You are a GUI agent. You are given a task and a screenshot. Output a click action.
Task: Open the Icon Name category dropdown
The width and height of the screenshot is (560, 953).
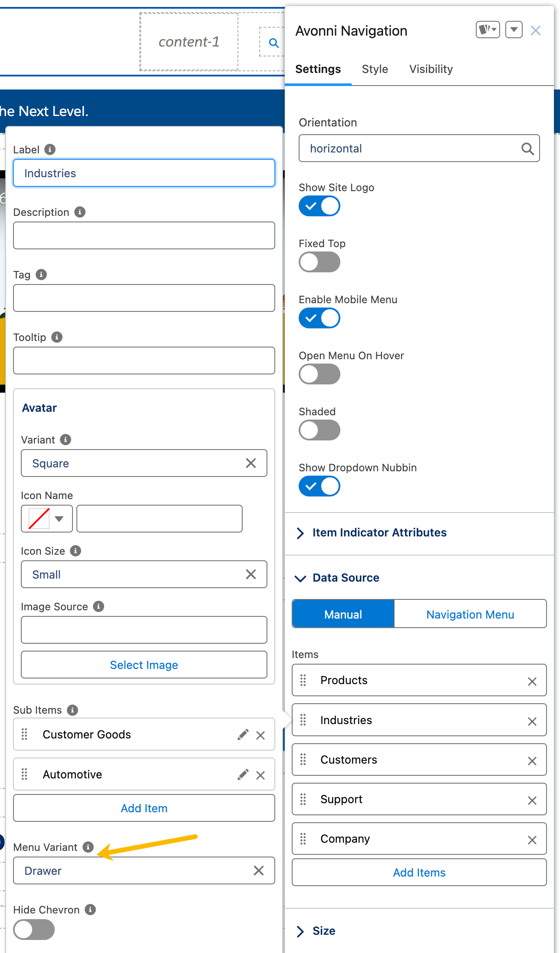(47, 519)
